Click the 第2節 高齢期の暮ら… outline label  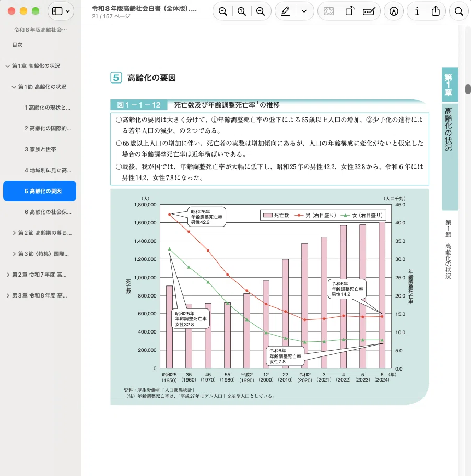(45, 233)
